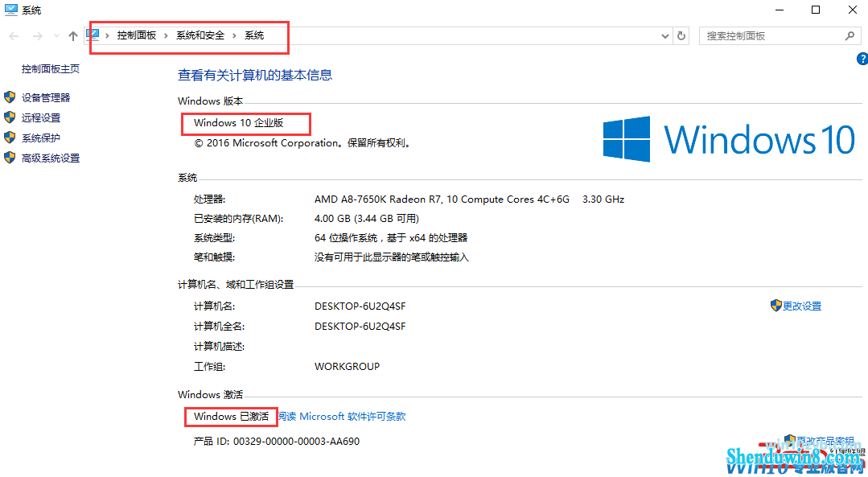The image size is (868, 477).
Task: Open the 控制面板 breadcrumb
Action: coord(136,35)
